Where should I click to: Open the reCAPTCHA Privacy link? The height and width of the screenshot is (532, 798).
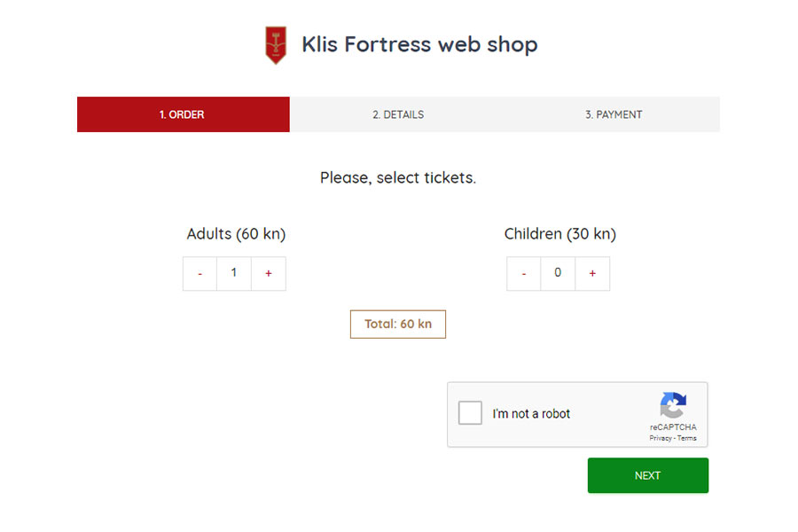click(660, 438)
